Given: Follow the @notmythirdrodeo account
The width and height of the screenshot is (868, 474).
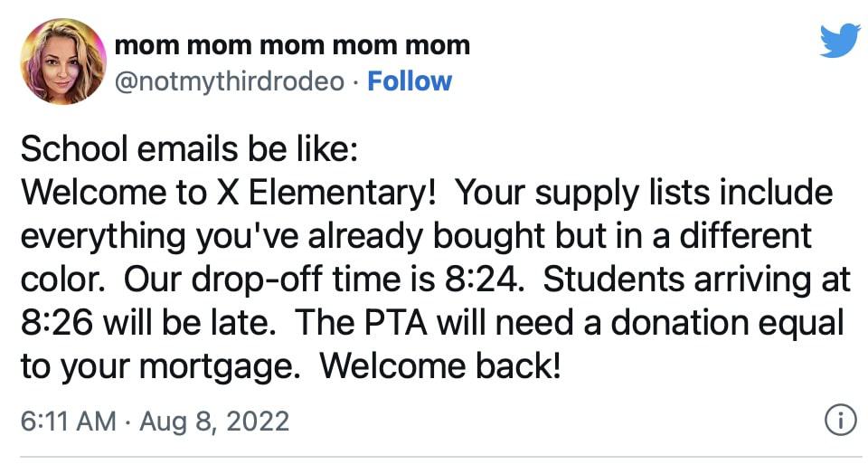Looking at the screenshot, I should 410,81.
